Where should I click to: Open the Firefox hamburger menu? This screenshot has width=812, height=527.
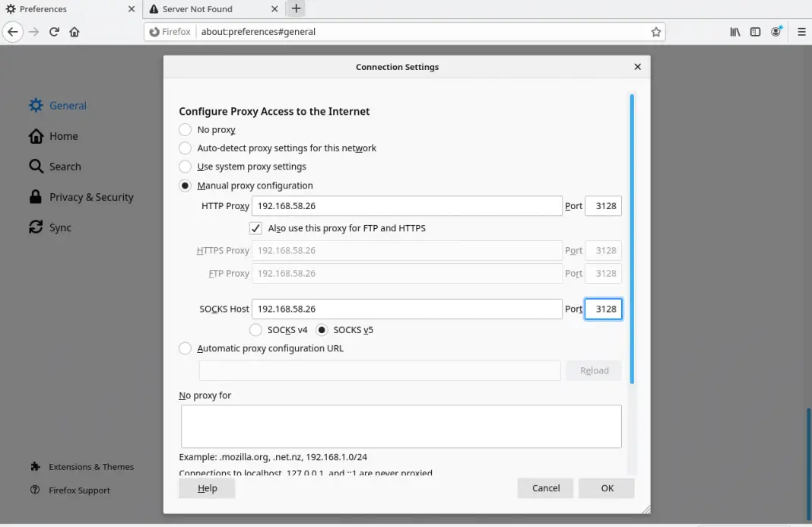point(800,31)
